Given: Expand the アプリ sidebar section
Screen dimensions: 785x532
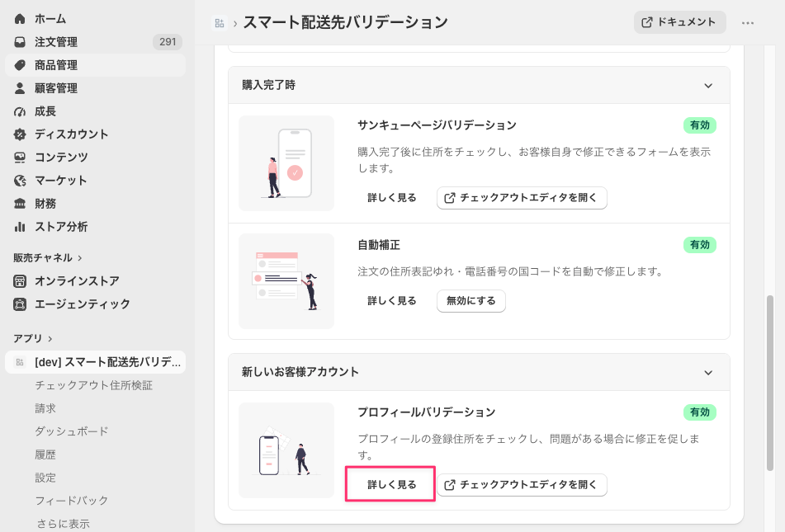Looking at the screenshot, I should (32, 338).
